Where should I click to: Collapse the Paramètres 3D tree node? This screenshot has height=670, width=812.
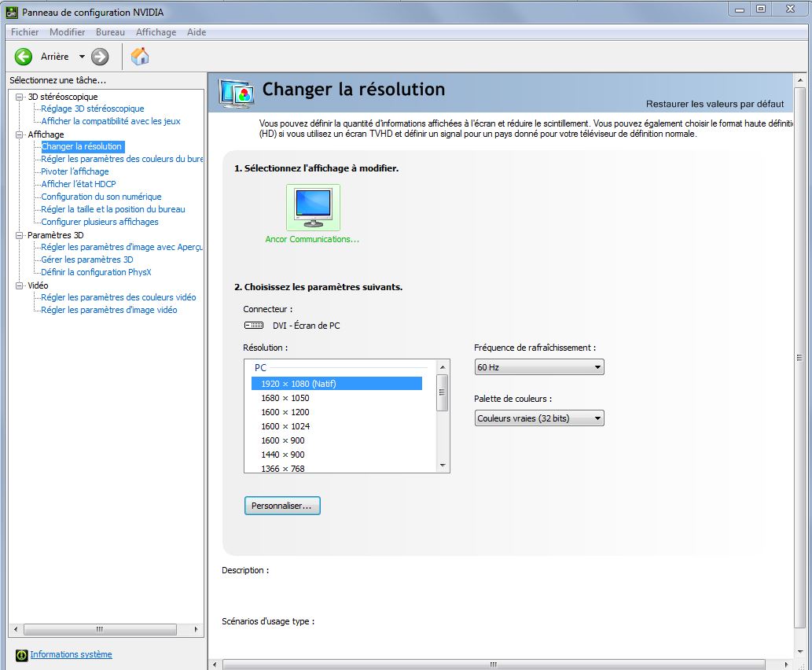pyautogui.click(x=20, y=235)
